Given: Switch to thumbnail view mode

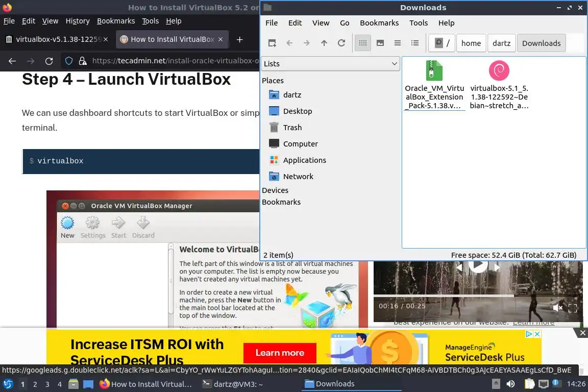Looking at the screenshot, I should click(x=380, y=43).
